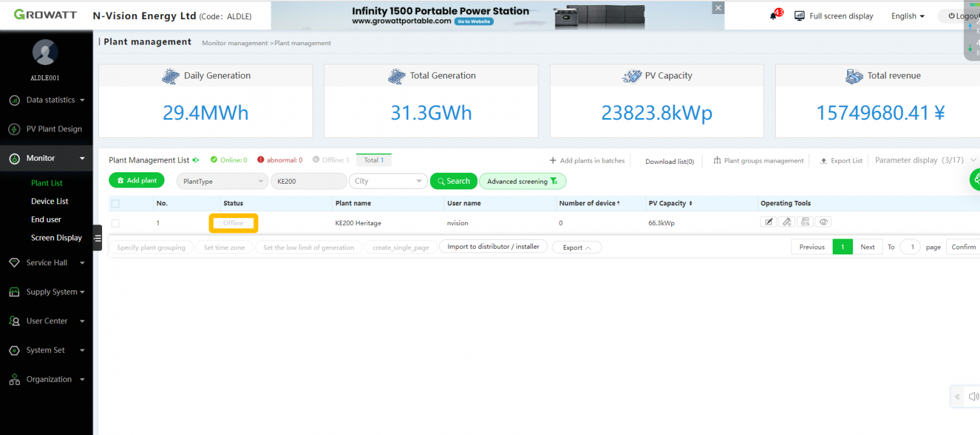Check the row checkbox for KE200 Heritage
The image size is (980, 435).
pos(115,223)
